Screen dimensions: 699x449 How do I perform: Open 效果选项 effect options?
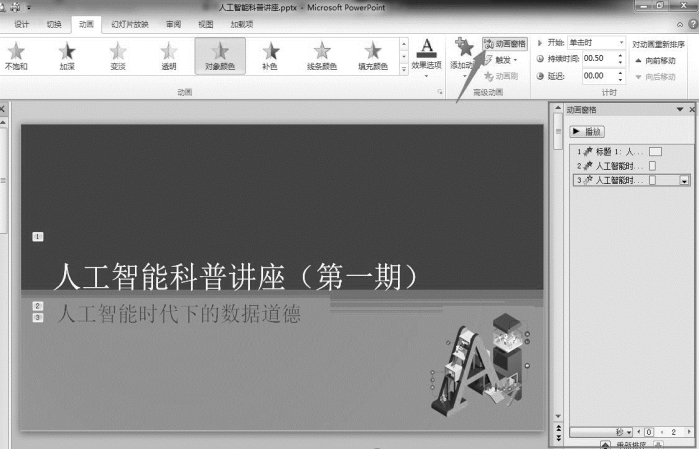point(426,58)
